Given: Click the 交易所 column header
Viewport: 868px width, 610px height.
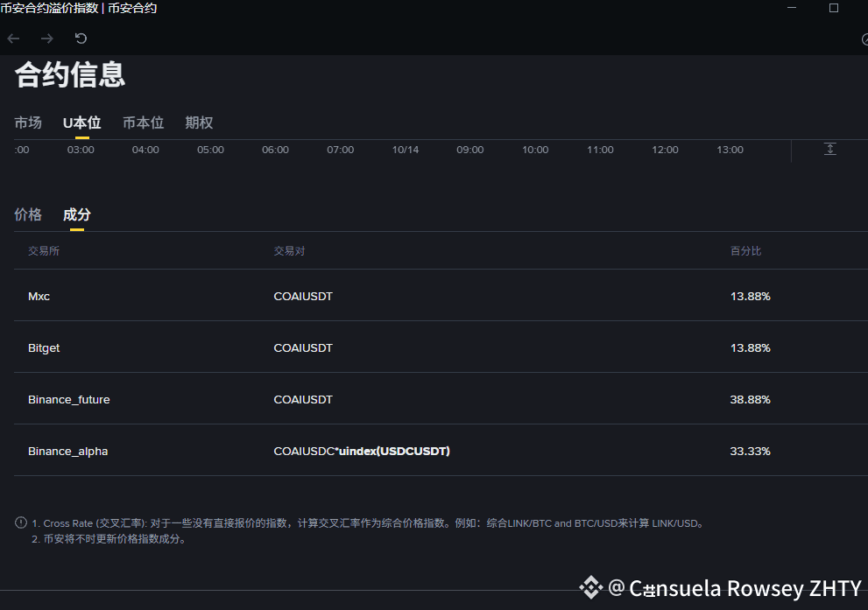Looking at the screenshot, I should coord(44,251).
